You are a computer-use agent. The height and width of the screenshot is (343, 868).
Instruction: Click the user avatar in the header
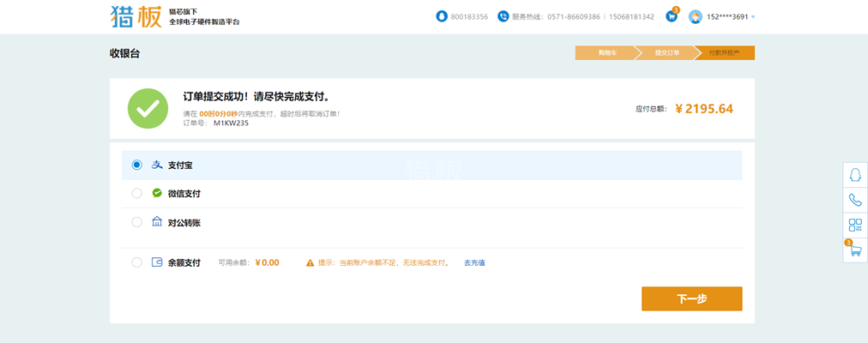point(695,17)
